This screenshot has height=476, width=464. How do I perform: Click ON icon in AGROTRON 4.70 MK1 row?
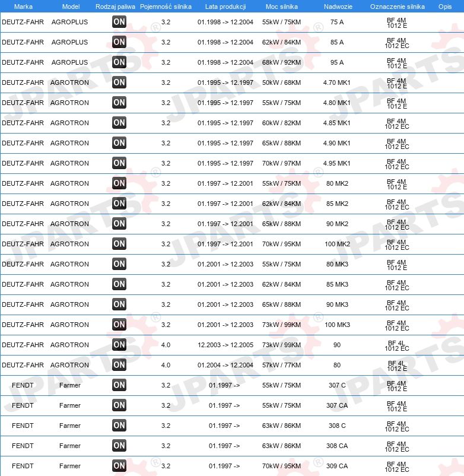coord(119,82)
